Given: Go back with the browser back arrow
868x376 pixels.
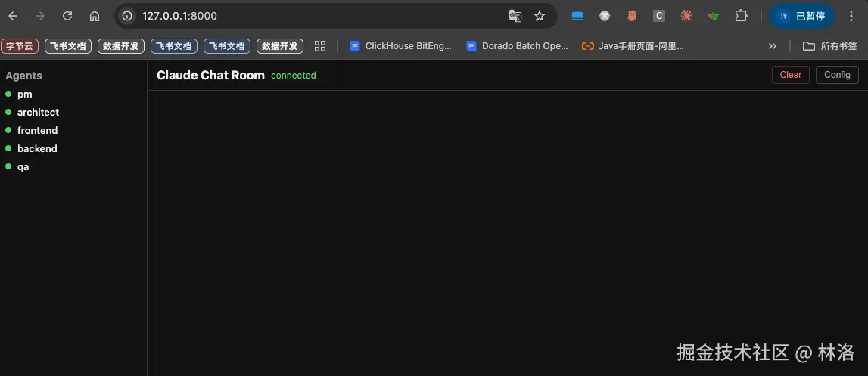Looking at the screenshot, I should 13,16.
